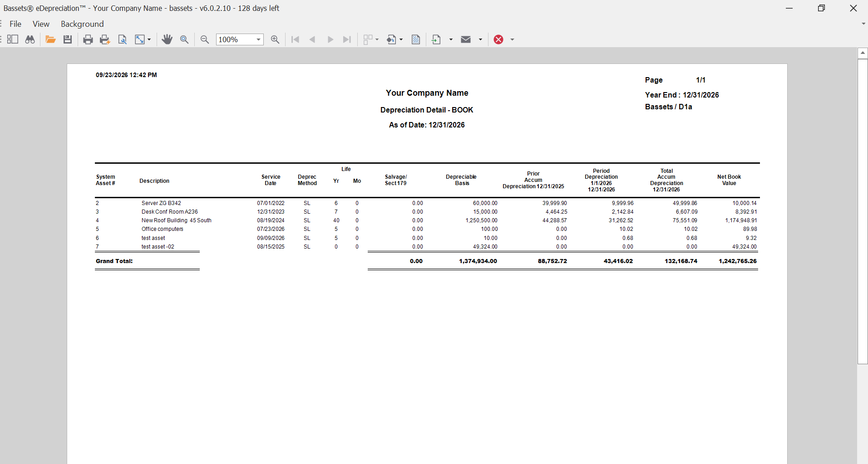Minimize the eDepreciation window
The width and height of the screenshot is (868, 464).
click(x=789, y=8)
